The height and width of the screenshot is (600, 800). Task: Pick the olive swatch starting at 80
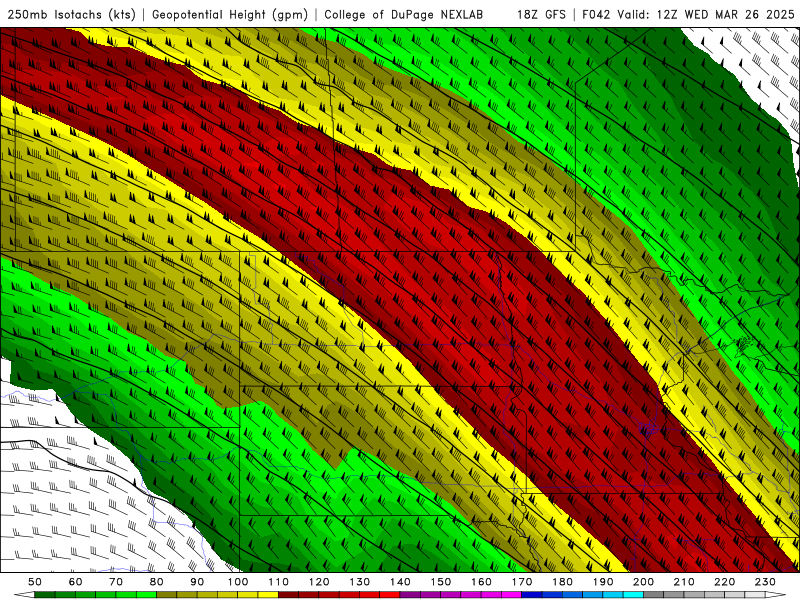(167, 595)
